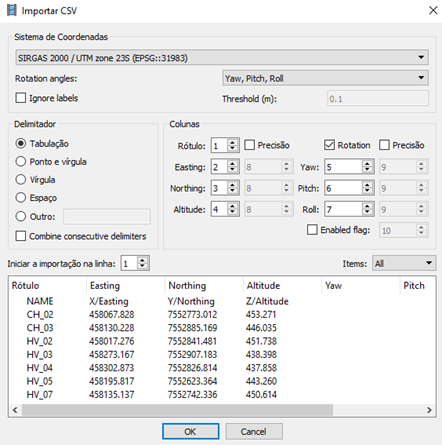
Task: Open the Items All dropdown
Action: click(x=404, y=264)
